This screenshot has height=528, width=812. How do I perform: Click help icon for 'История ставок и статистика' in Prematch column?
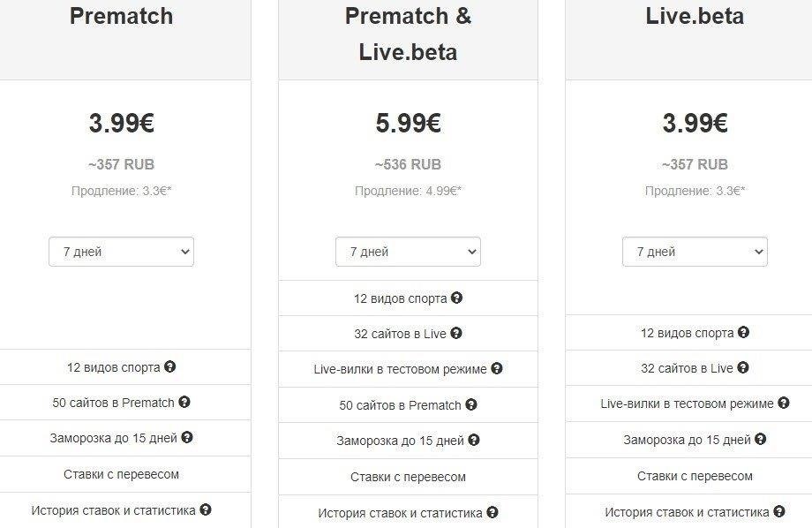(206, 509)
